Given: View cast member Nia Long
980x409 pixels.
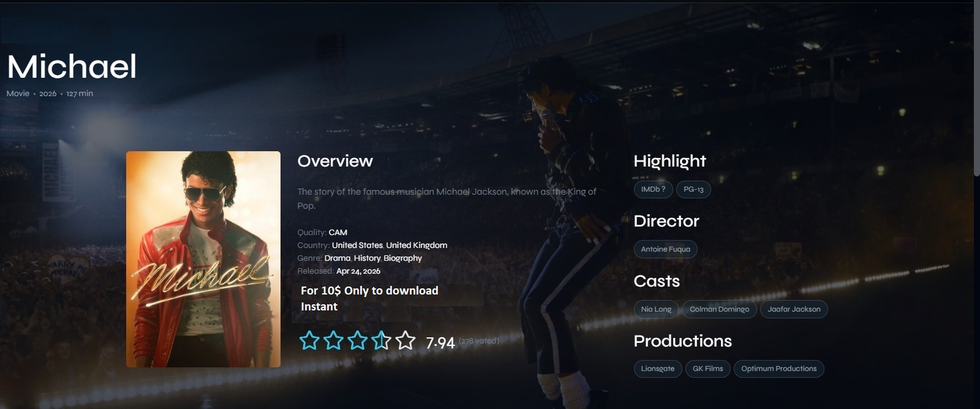Looking at the screenshot, I should [x=656, y=309].
